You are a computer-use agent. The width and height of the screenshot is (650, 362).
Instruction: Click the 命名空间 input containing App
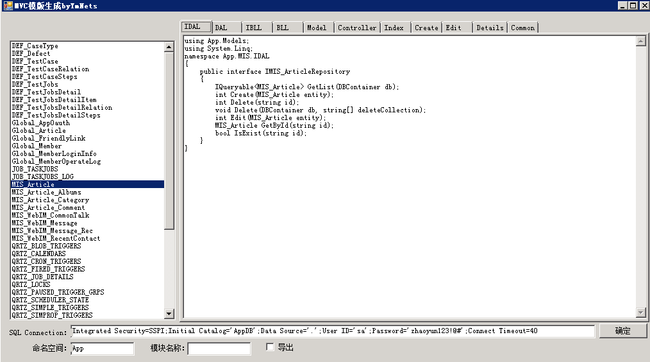102,348
